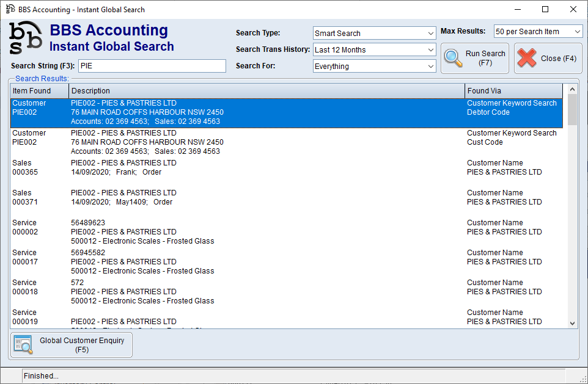This screenshot has width=588, height=384.
Task: Change Max Results dropdown value
Action: 538,31
